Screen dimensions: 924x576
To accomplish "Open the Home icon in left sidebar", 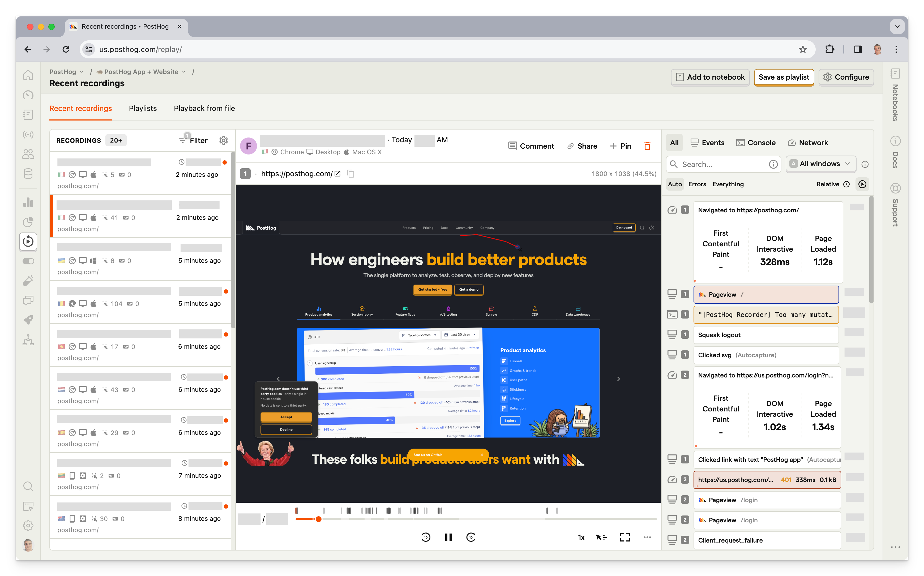I will point(28,75).
